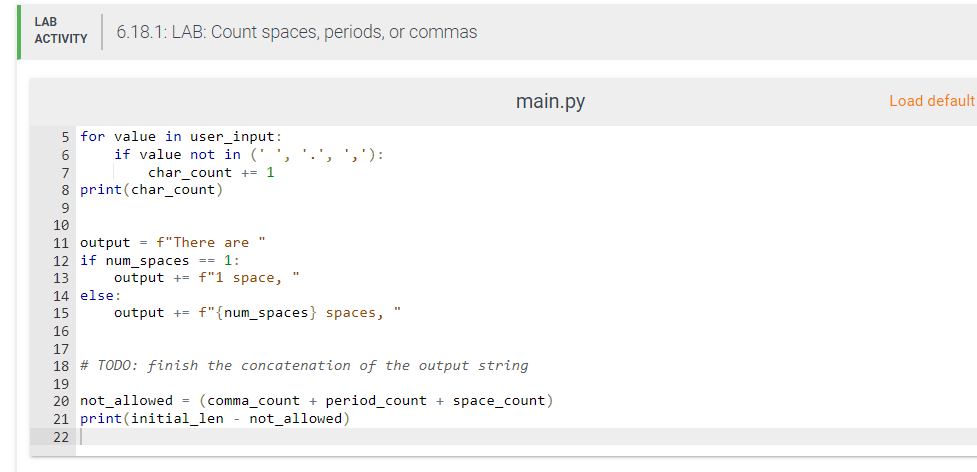
Task: Click line 11 'output = f"There are "'
Action: [173, 243]
